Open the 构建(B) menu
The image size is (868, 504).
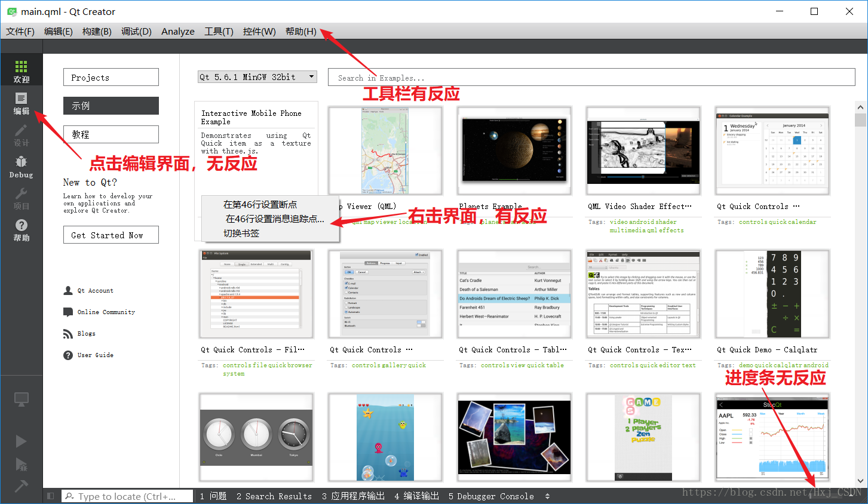click(x=97, y=32)
